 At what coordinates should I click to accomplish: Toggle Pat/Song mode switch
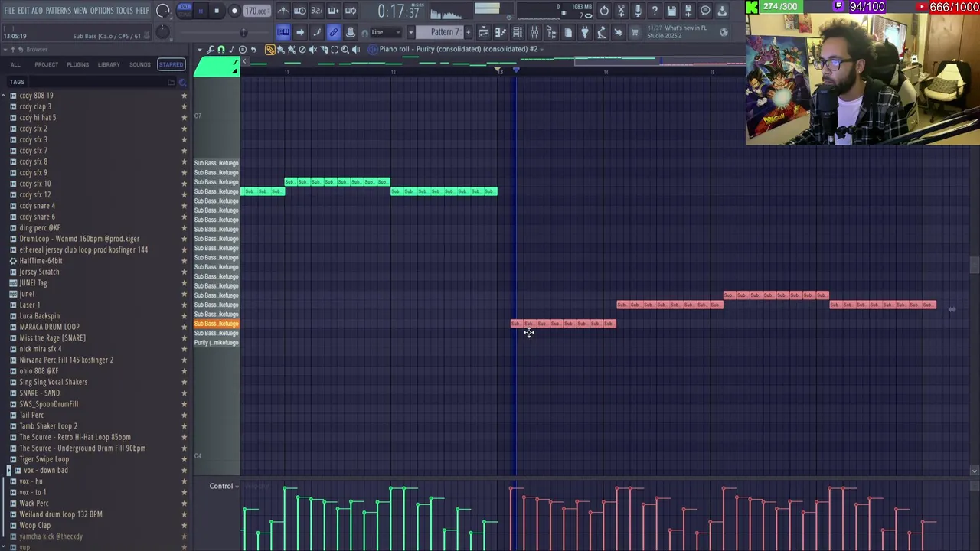pyautogui.click(x=185, y=11)
